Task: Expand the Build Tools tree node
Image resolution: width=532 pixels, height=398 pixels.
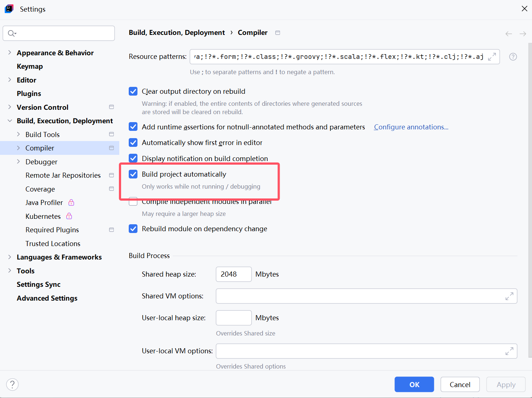Action: click(x=18, y=134)
